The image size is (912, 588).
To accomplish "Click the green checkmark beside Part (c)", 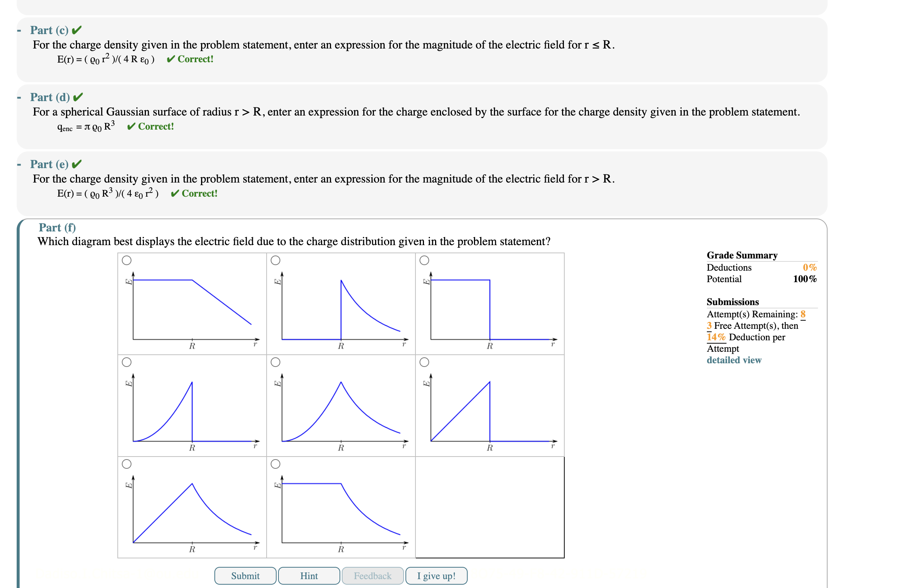I will tap(77, 30).
